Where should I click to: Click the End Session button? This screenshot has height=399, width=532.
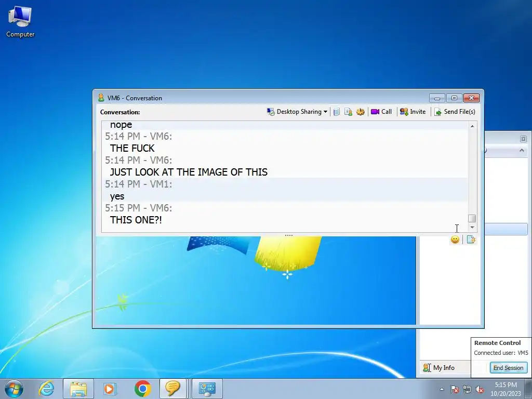point(508,368)
